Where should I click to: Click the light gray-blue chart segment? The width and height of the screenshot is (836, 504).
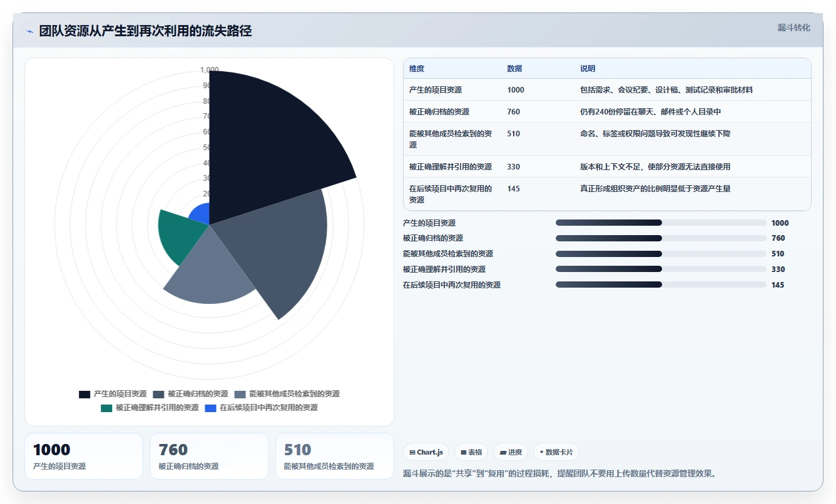(210, 269)
